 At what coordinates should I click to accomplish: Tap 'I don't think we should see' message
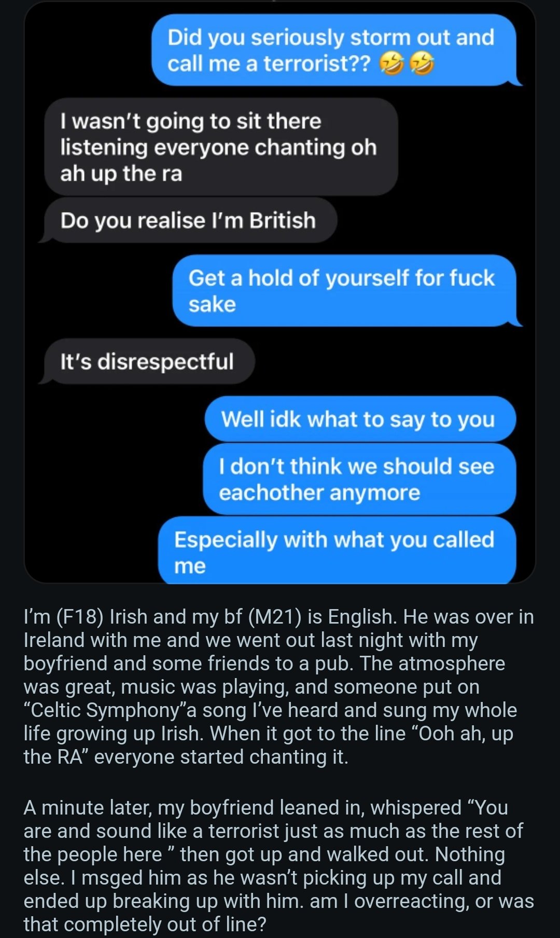click(x=359, y=479)
